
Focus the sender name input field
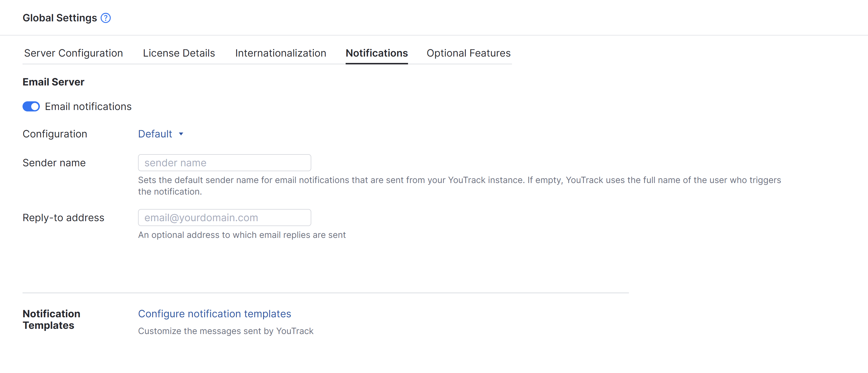click(224, 163)
